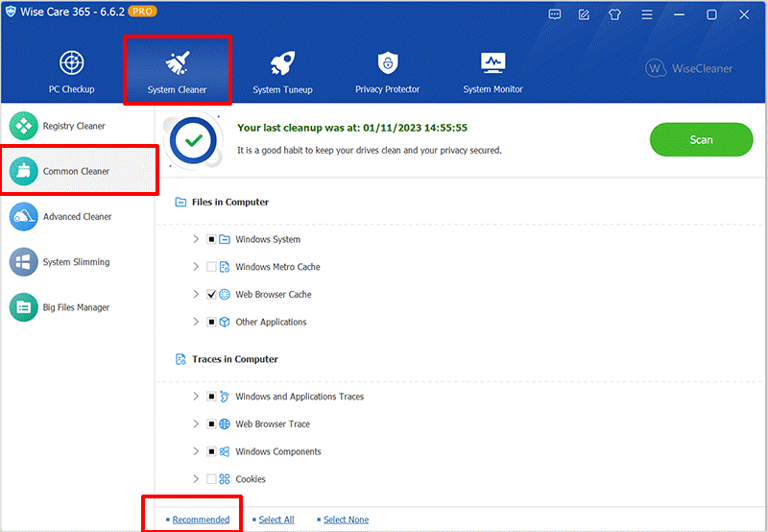Click the Cookies icon
Image resolution: width=768 pixels, height=532 pixels.
(x=225, y=479)
